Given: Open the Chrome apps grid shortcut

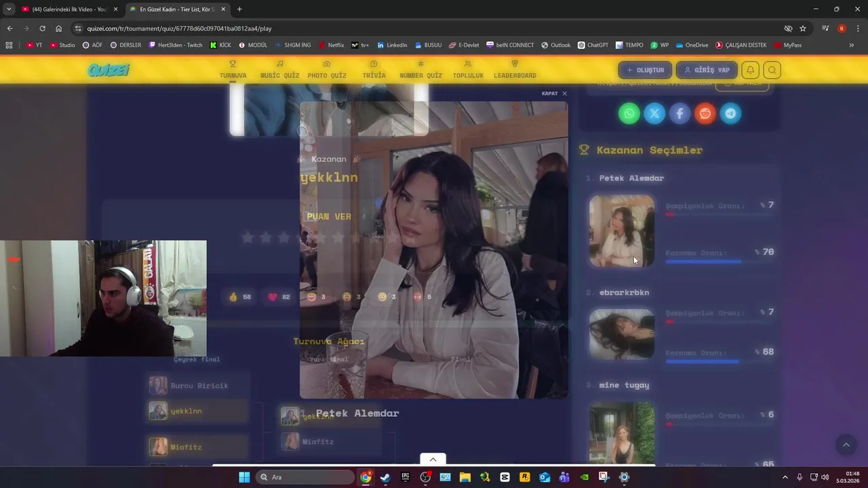Looking at the screenshot, I should pos(9,45).
